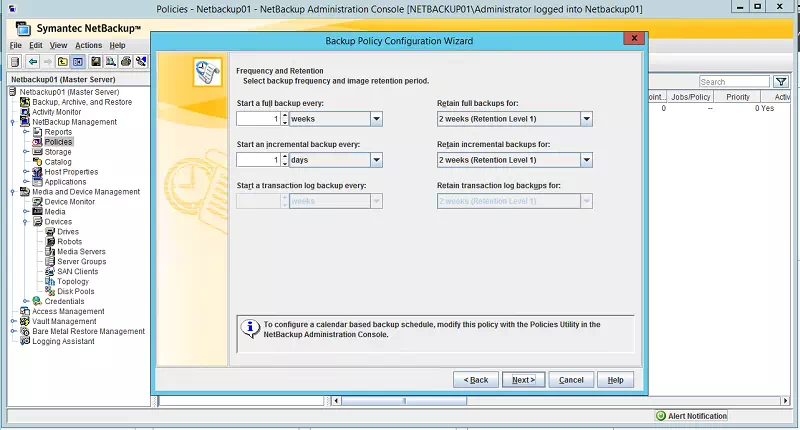
Task: Close the Backup Policy Configuration Wizard
Action: click(634, 38)
